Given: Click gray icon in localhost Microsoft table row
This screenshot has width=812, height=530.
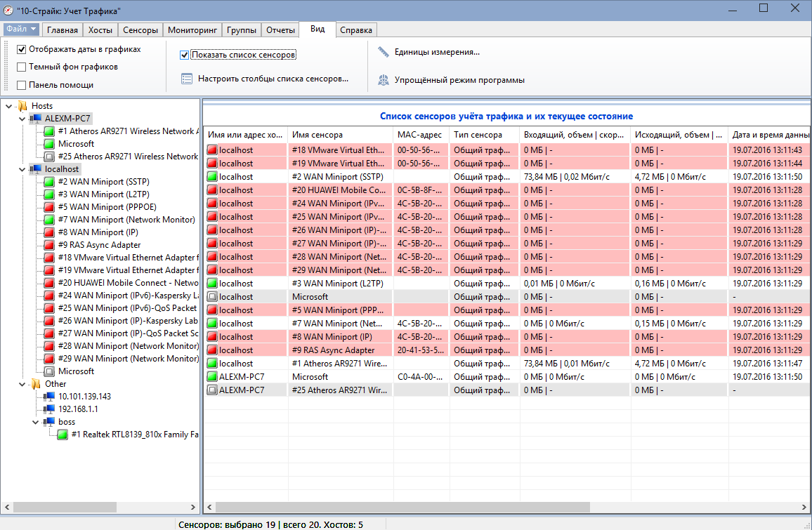Looking at the screenshot, I should [212, 296].
